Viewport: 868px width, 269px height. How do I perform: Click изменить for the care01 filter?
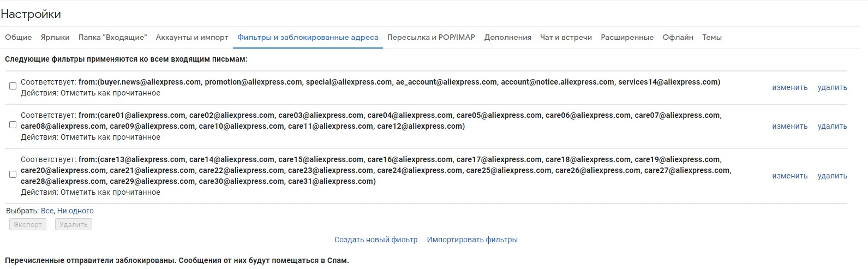(789, 126)
